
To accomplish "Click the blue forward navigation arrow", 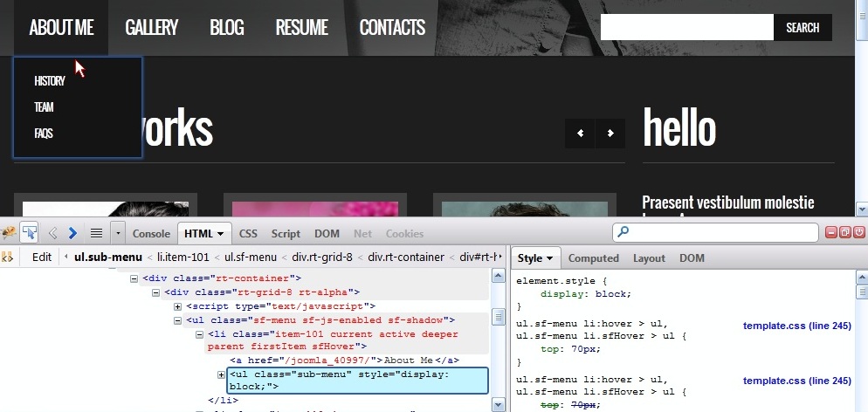I will pos(72,232).
